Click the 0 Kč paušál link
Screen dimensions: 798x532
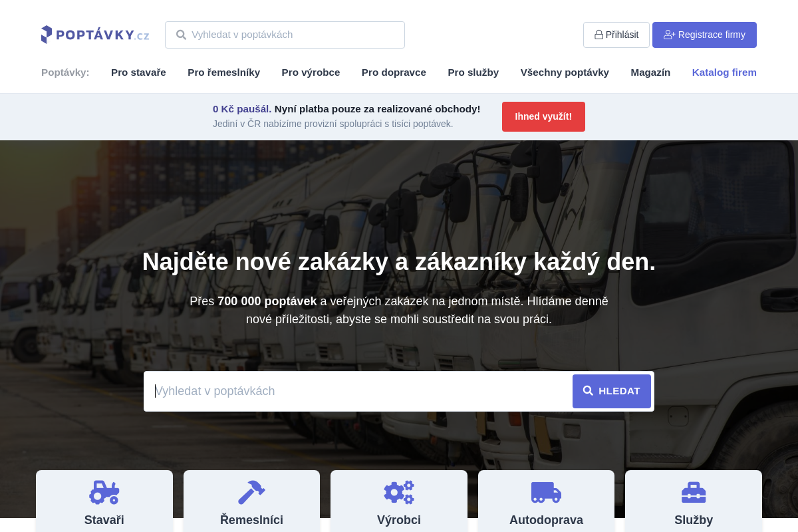click(x=241, y=108)
